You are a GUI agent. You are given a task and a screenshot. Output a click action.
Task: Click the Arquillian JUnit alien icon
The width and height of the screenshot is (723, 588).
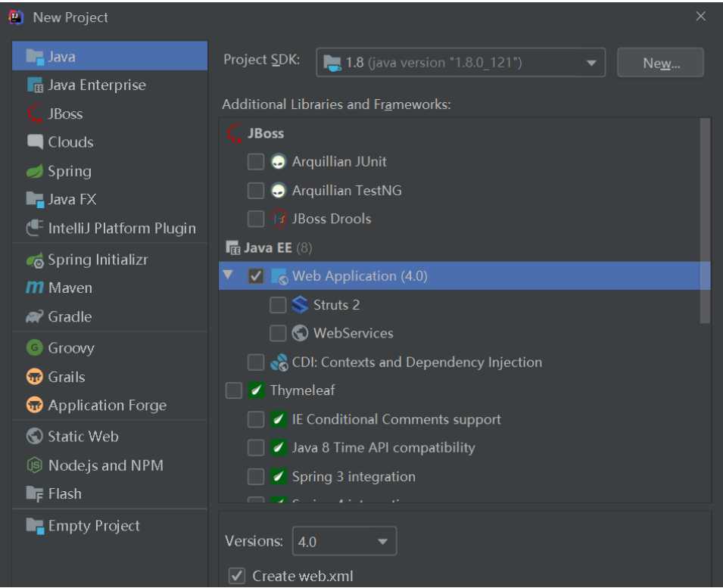pyautogui.click(x=278, y=162)
